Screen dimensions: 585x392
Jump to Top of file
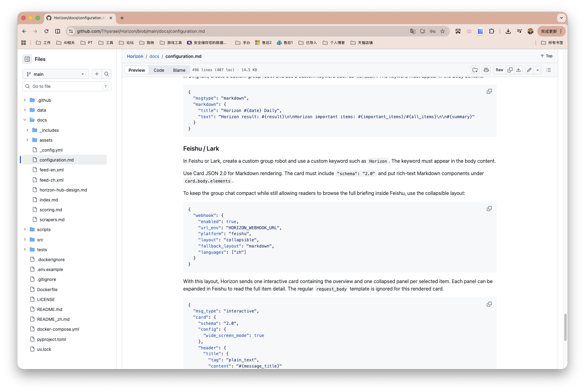547,56
